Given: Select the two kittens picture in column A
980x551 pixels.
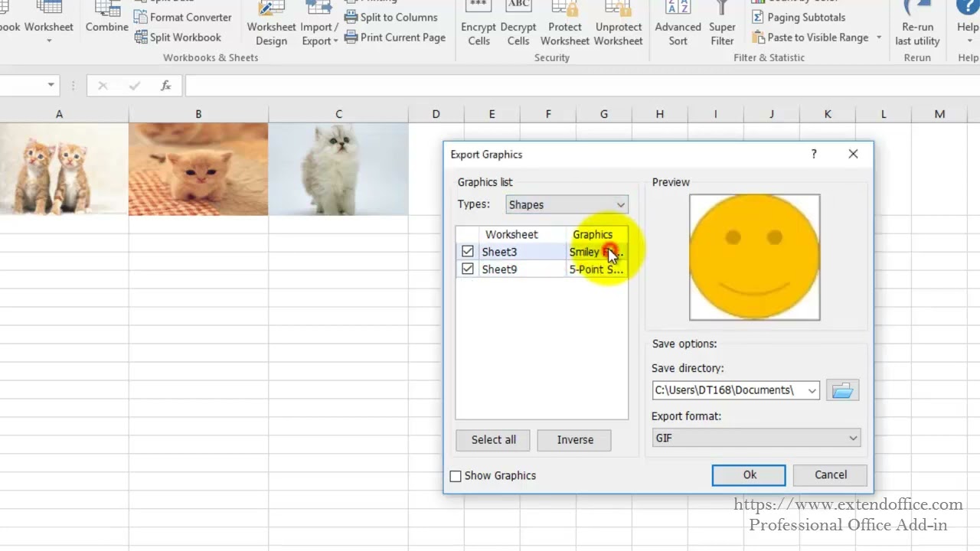Looking at the screenshot, I should pos(64,169).
